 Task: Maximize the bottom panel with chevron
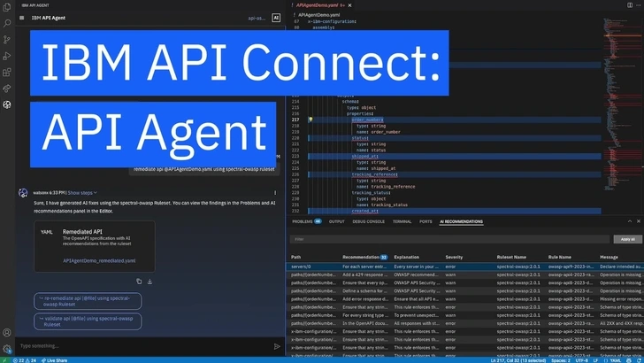[630, 221]
